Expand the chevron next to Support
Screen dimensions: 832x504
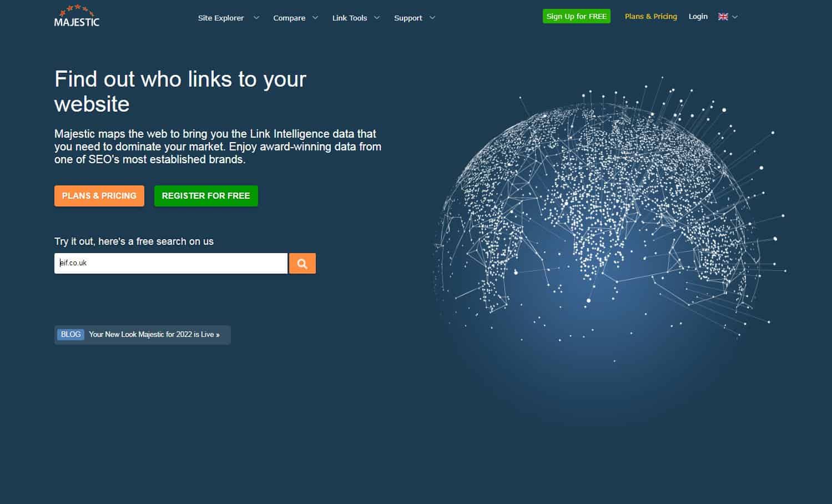pos(432,18)
